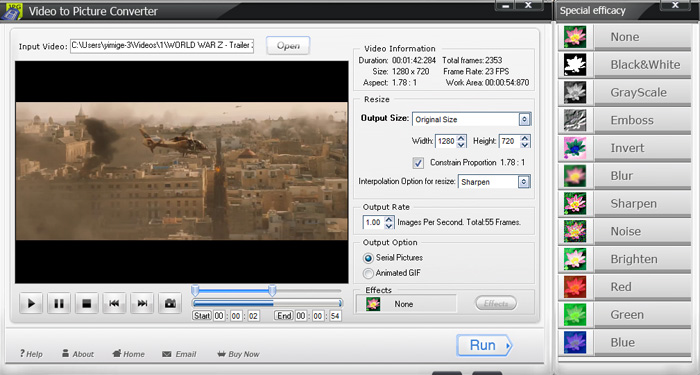Decrease Height value with down arrow
The width and height of the screenshot is (700, 375).
[x=525, y=145]
